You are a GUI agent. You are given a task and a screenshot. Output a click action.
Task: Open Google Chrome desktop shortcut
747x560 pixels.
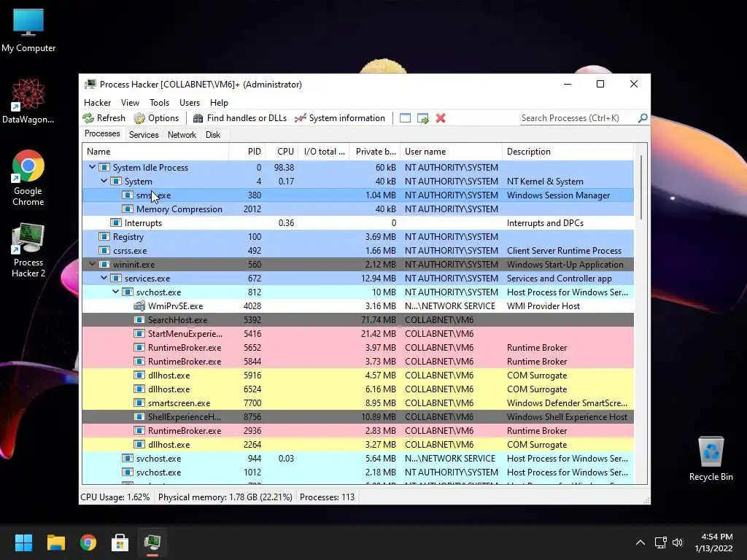click(28, 178)
